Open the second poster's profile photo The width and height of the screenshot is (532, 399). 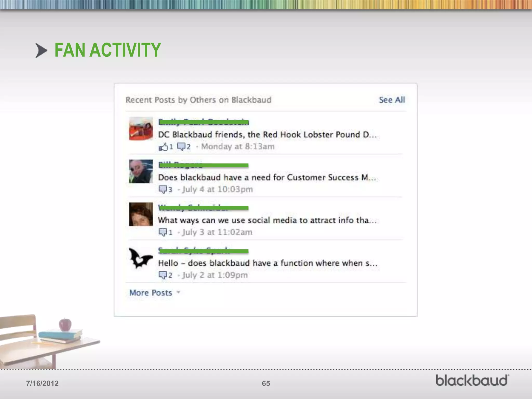tap(141, 171)
